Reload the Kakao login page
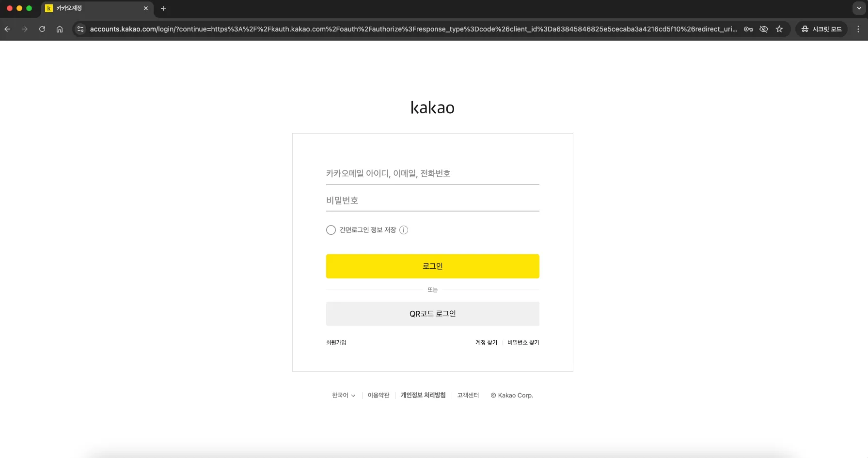The height and width of the screenshot is (458, 868). 42,29
